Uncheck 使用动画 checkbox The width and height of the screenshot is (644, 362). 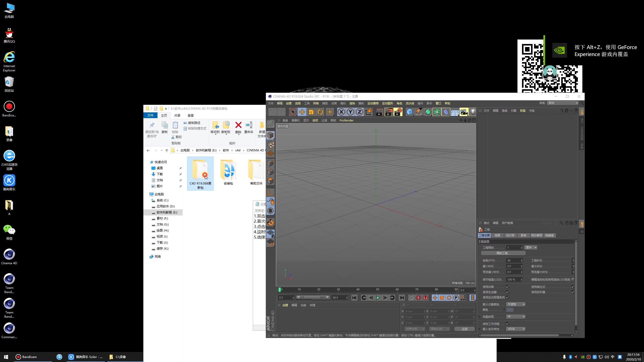(x=507, y=287)
